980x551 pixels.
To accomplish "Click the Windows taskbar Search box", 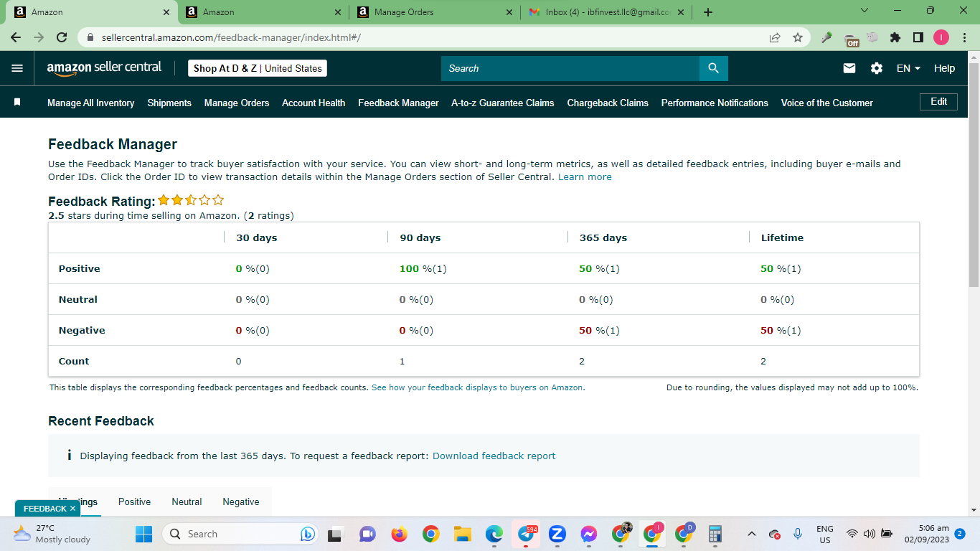I will 240,534.
